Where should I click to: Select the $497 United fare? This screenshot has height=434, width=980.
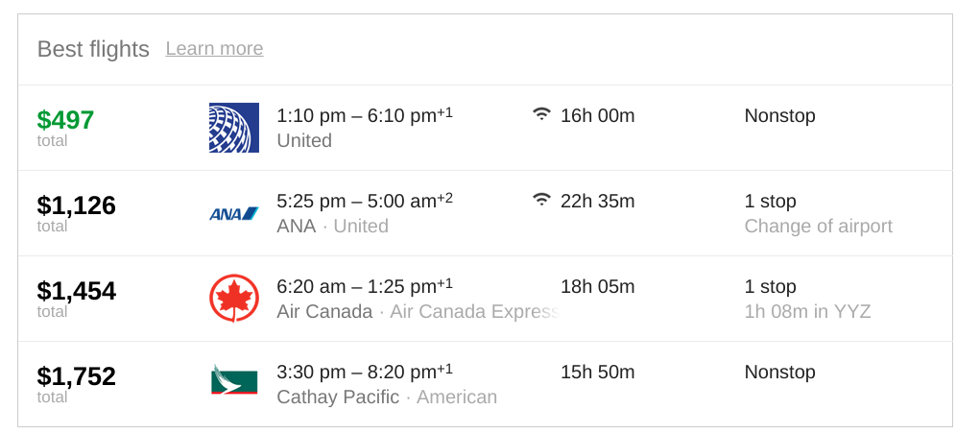coord(65,119)
